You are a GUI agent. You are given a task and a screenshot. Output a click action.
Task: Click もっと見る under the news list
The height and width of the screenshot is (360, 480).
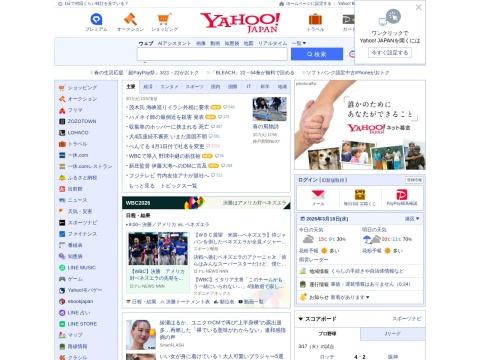pyautogui.click(x=142, y=186)
